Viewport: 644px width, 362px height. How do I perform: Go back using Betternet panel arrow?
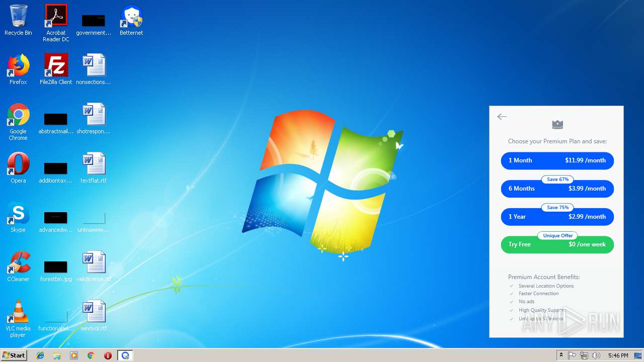[x=502, y=117]
